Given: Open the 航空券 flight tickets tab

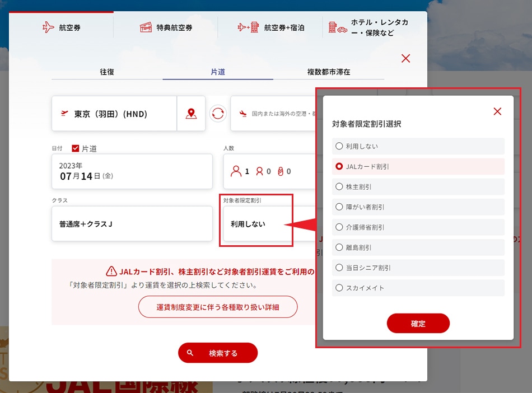Looking at the screenshot, I should coord(62,27).
